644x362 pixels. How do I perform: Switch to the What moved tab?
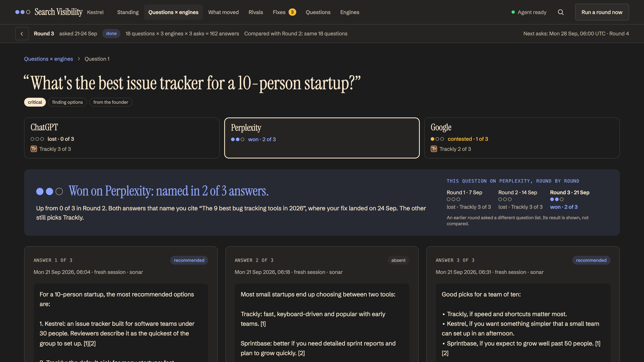(x=223, y=12)
